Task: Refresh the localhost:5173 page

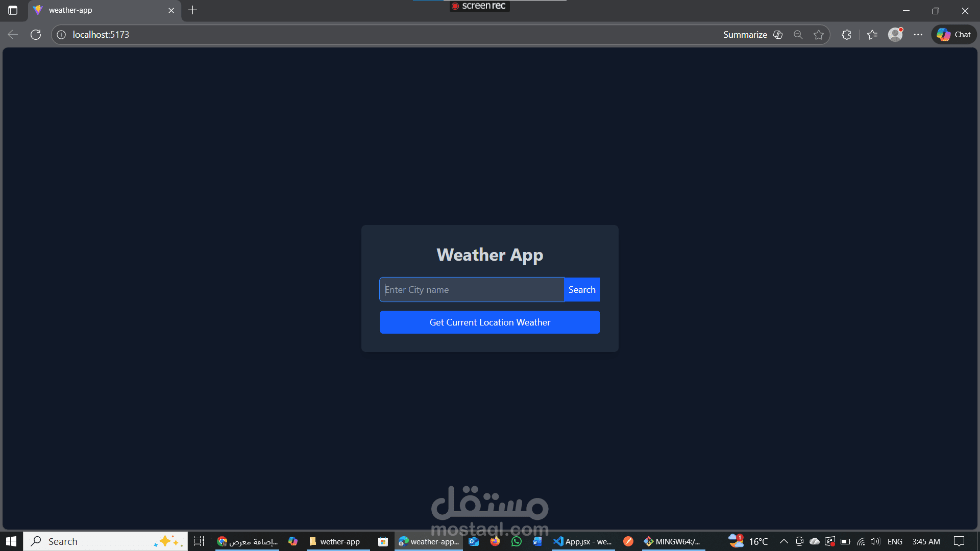Action: click(x=36, y=34)
